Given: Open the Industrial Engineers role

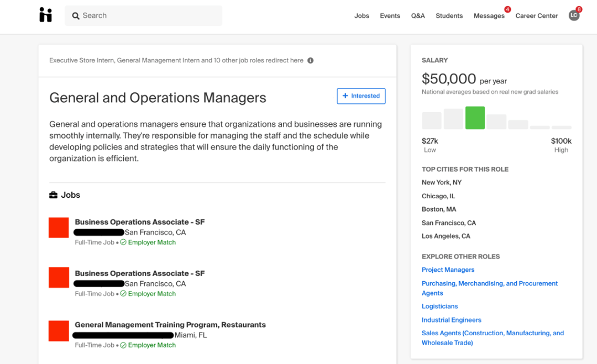Looking at the screenshot, I should click(451, 319).
